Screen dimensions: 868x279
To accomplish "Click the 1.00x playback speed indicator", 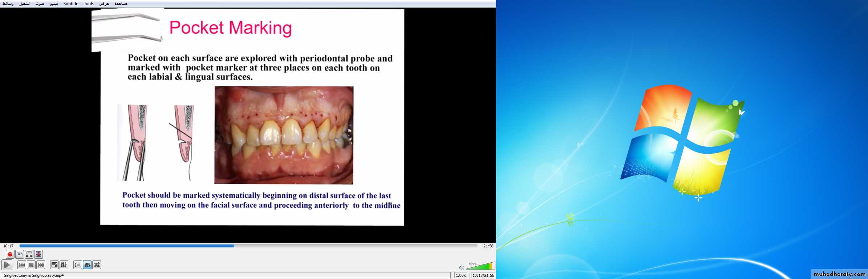I will 461,275.
